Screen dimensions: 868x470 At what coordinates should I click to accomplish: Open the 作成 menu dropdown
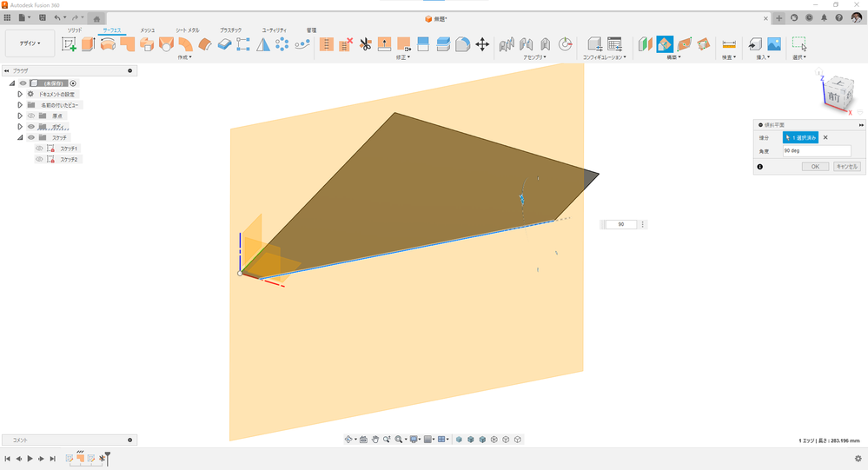tap(184, 57)
